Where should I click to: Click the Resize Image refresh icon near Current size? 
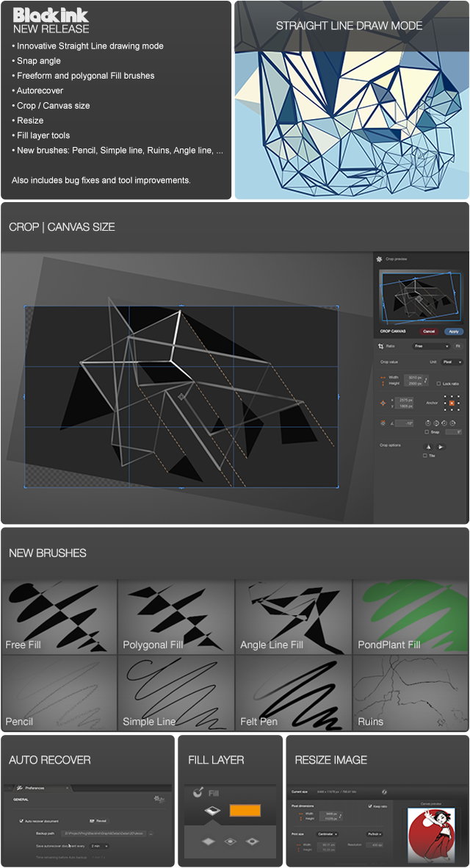(x=384, y=792)
